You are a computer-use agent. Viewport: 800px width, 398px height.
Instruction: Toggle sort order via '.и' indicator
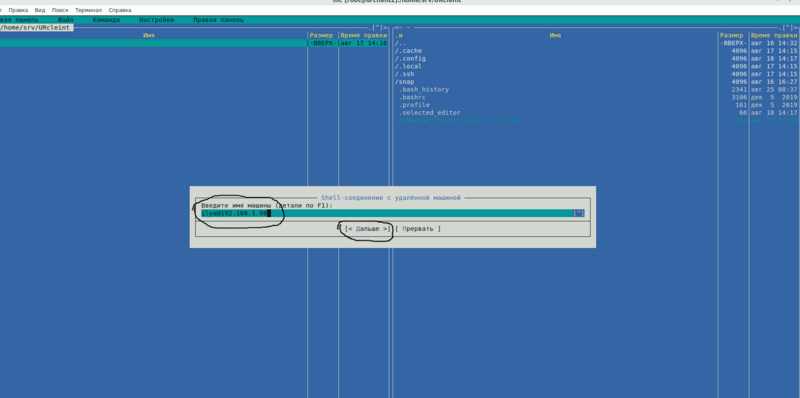coord(399,35)
